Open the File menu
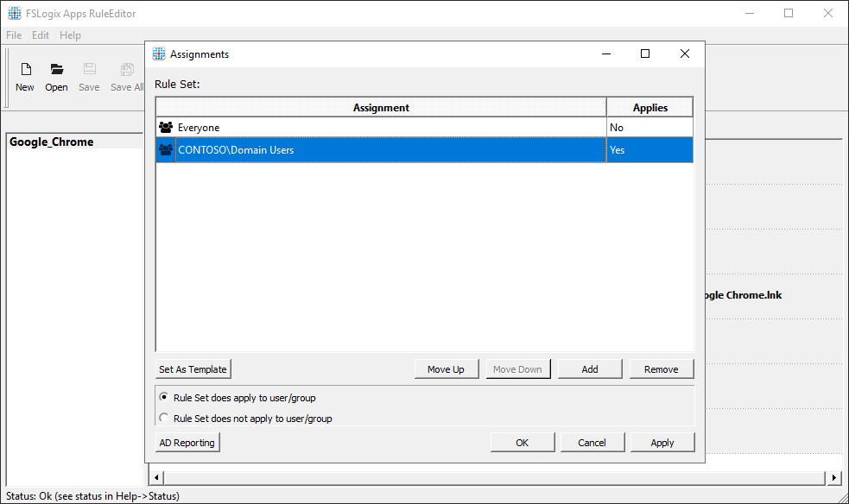The height and width of the screenshot is (504, 849). point(14,35)
